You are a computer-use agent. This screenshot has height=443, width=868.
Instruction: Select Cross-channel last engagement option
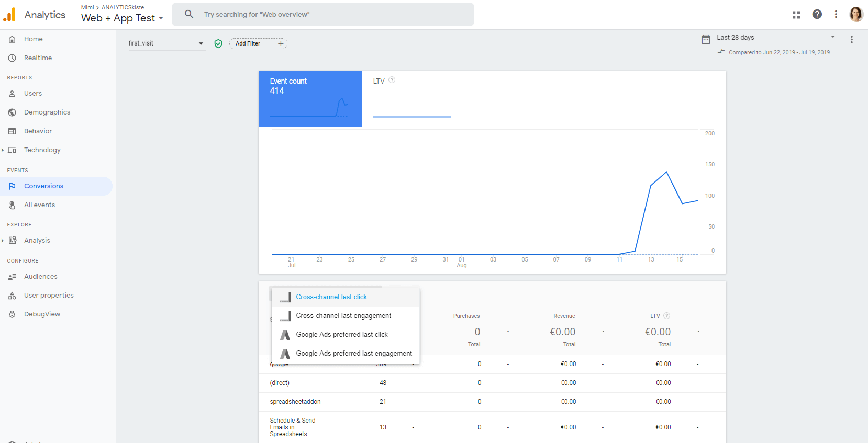tap(343, 316)
